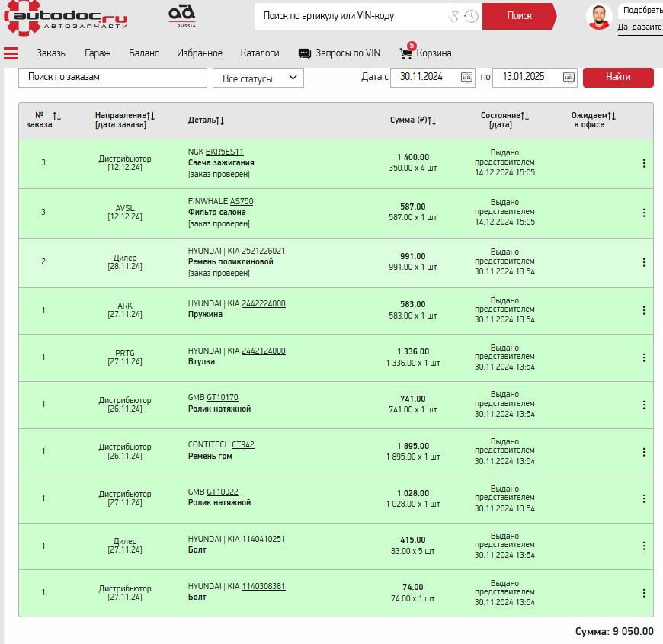Open actions menu for Пружина row

pyautogui.click(x=644, y=310)
